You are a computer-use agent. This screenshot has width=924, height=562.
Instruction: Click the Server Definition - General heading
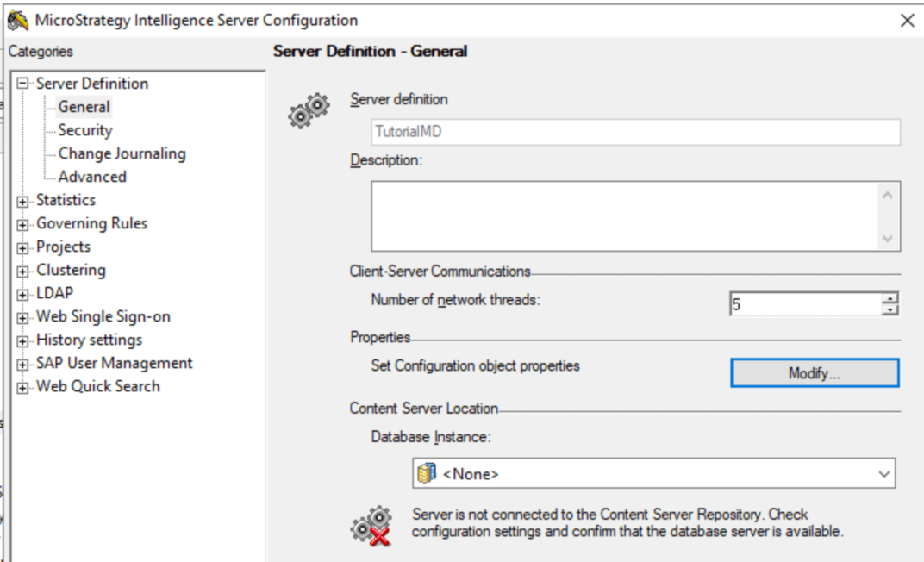370,51
